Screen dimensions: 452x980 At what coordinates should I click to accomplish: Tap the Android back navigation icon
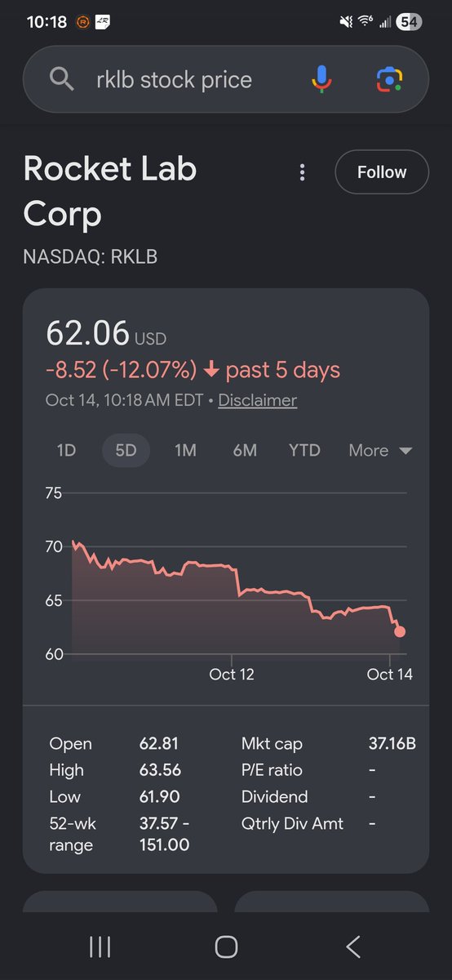point(353,947)
